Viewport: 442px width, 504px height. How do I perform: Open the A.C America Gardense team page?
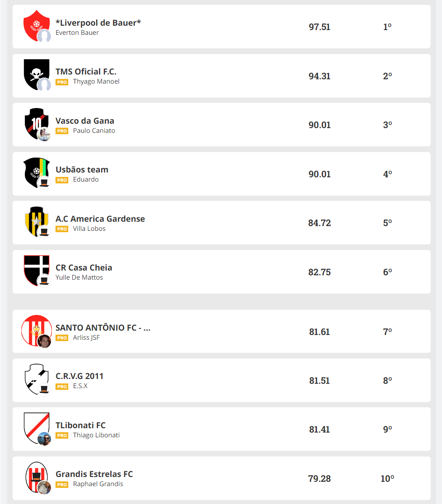100,219
